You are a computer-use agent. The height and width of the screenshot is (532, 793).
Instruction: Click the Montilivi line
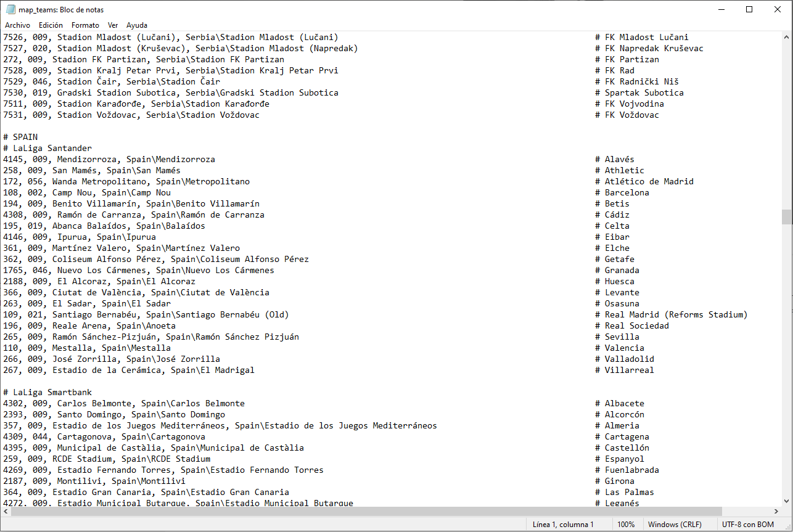(x=94, y=481)
